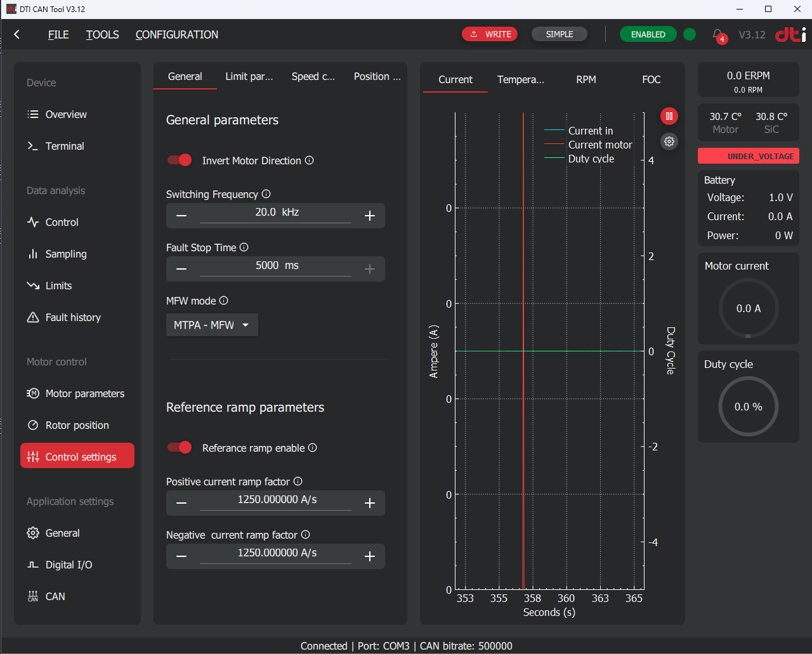Show info for Switching Frequency
The image size is (812, 654).
click(266, 194)
